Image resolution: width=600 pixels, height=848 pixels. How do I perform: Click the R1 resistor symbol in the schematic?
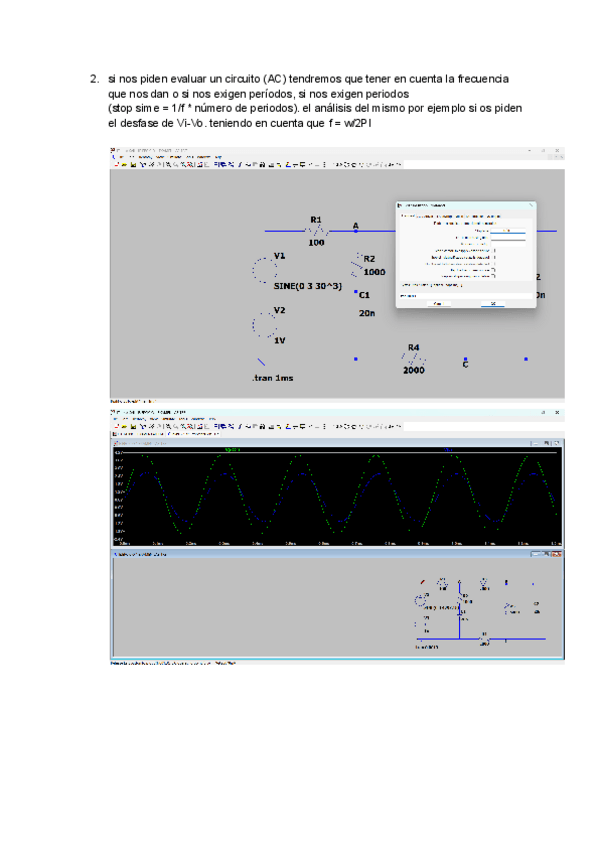(x=316, y=230)
